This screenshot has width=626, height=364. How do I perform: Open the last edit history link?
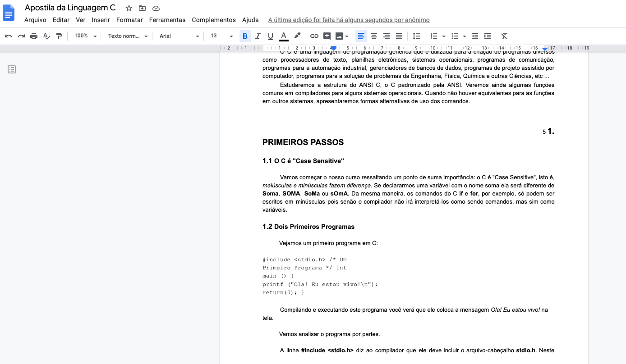click(x=349, y=20)
